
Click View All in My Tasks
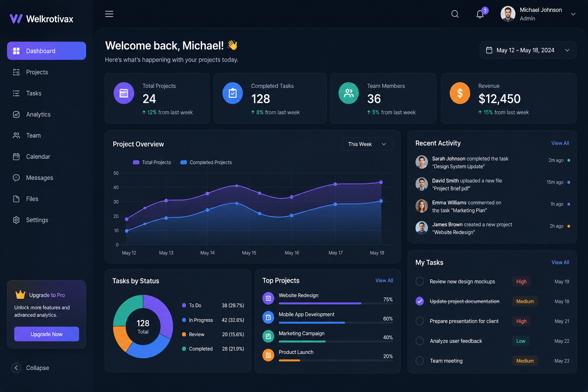560,262
